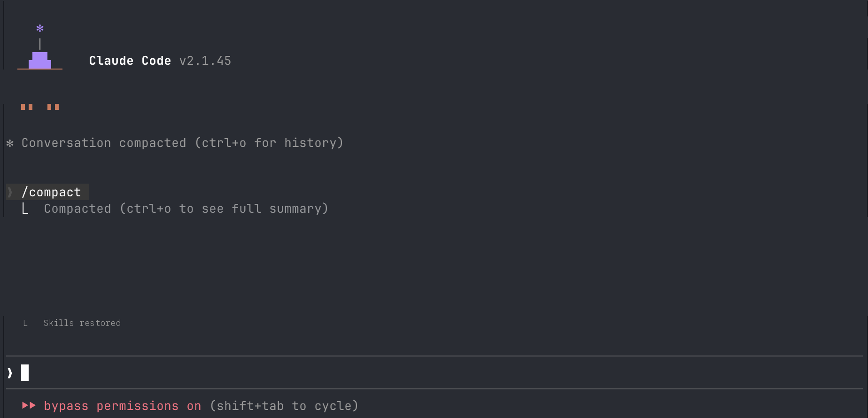Click the purple asterisk above the logo
Viewport: 868px width, 418px height.
(40, 29)
